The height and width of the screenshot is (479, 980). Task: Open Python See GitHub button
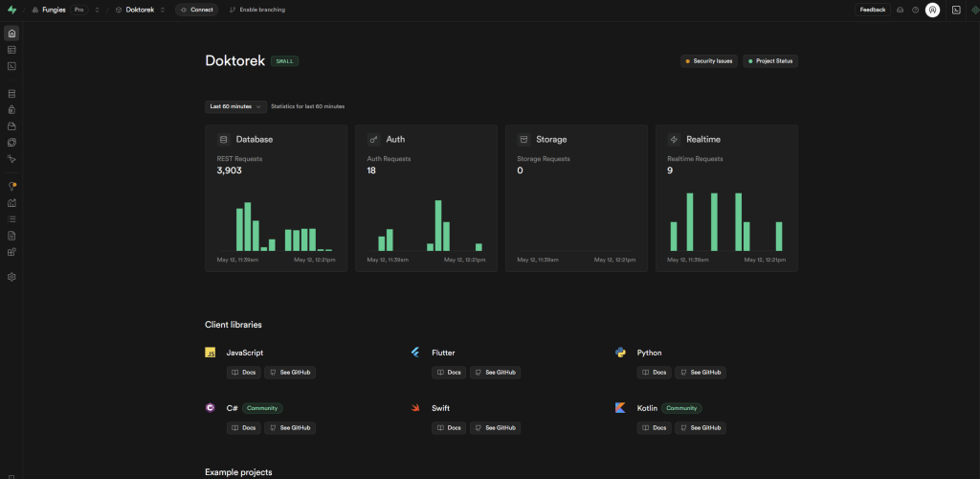pyautogui.click(x=701, y=373)
